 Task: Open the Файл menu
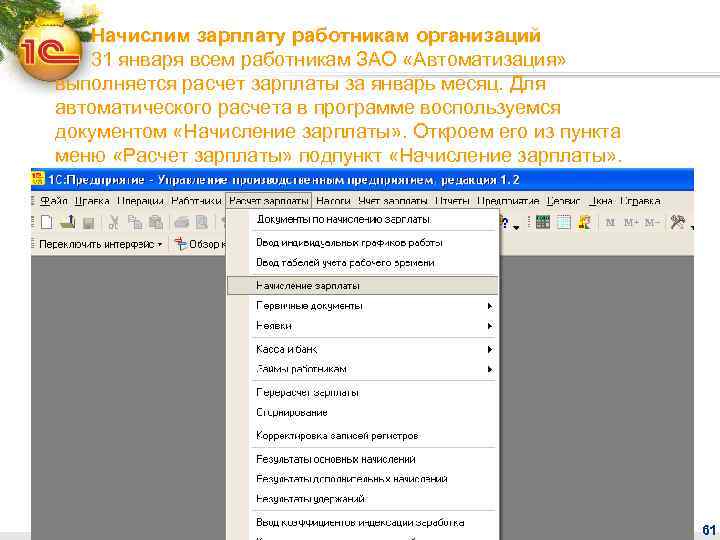coord(53,201)
